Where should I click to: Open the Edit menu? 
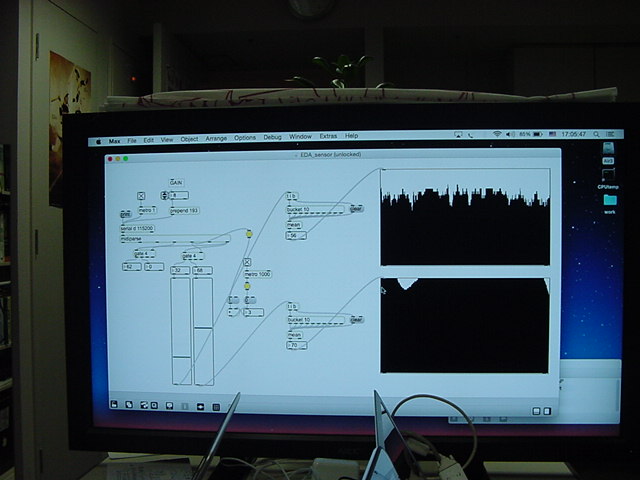click(149, 140)
